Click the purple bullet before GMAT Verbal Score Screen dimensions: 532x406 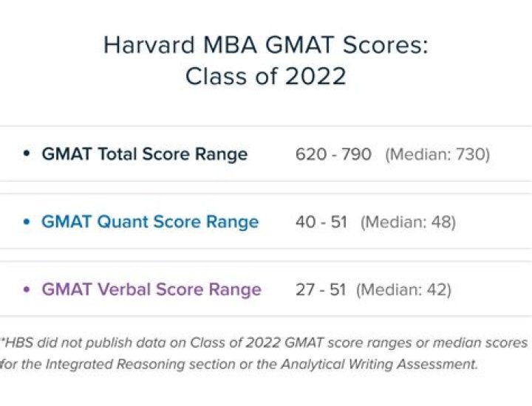[x=27, y=289]
